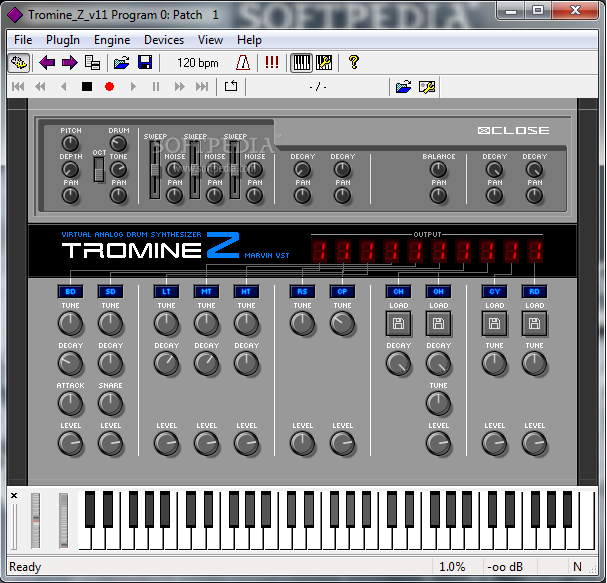
Task: Click the BALANCE knob
Action: click(438, 170)
